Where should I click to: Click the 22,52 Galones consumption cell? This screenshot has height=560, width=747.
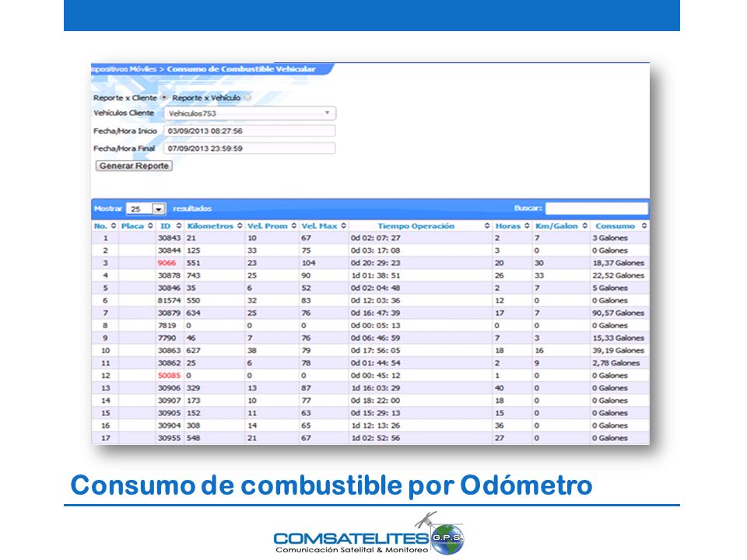coord(619,275)
